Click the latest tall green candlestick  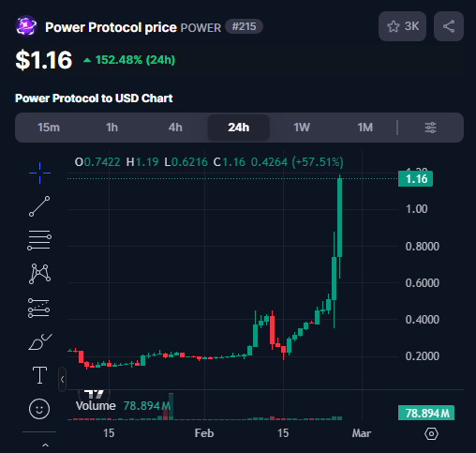click(x=339, y=218)
